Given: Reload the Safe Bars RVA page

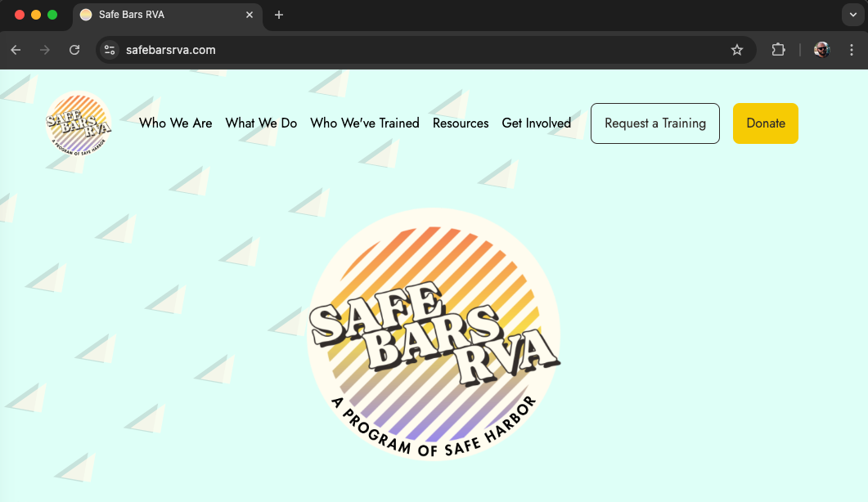Looking at the screenshot, I should (74, 50).
